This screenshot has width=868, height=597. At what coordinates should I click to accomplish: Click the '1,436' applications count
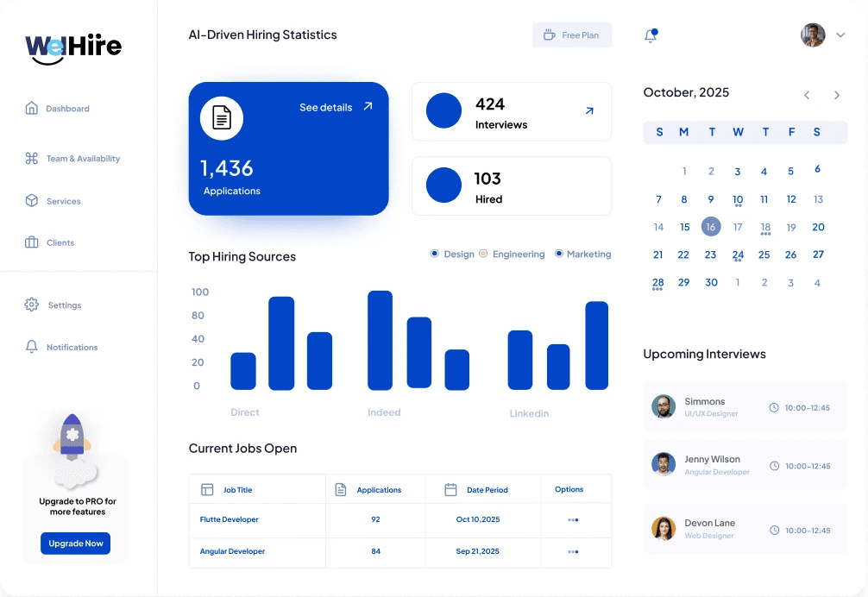coord(226,168)
